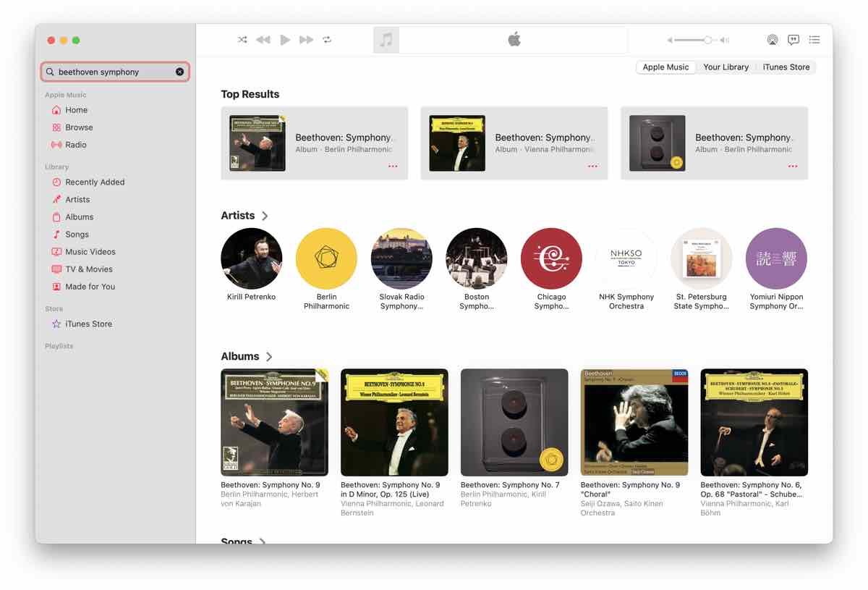This screenshot has width=868, height=590.
Task: Click Berlin Philharmonic, Herbert von Karajan link
Action: tap(271, 499)
